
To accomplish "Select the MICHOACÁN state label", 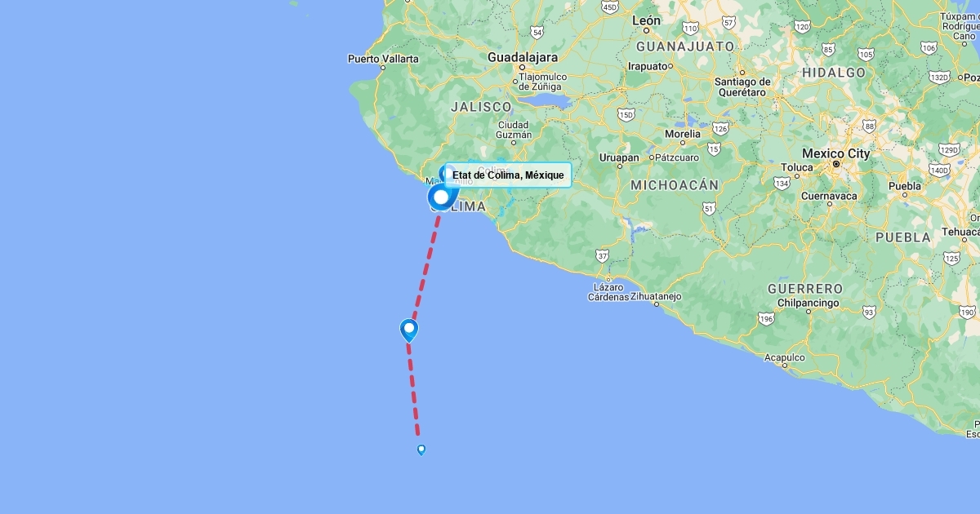I will coord(675,185).
